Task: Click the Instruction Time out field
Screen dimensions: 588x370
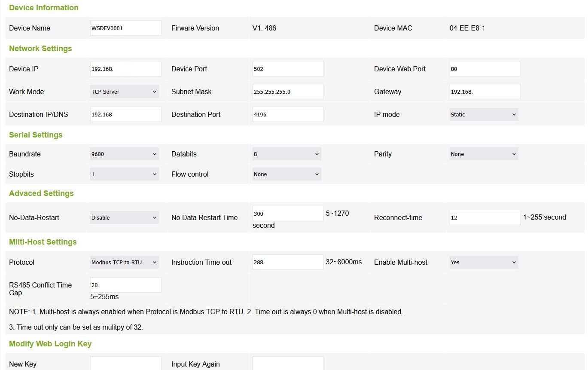Action: coord(288,262)
